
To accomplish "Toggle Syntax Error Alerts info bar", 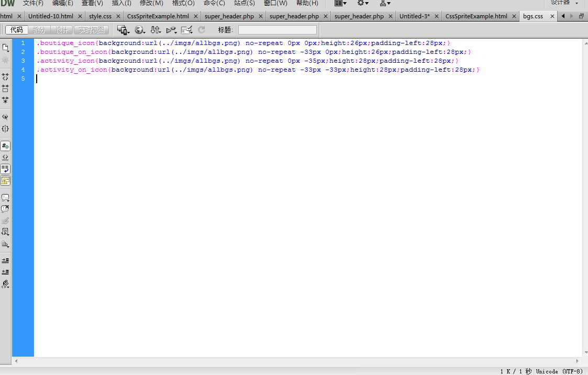I will [5, 180].
